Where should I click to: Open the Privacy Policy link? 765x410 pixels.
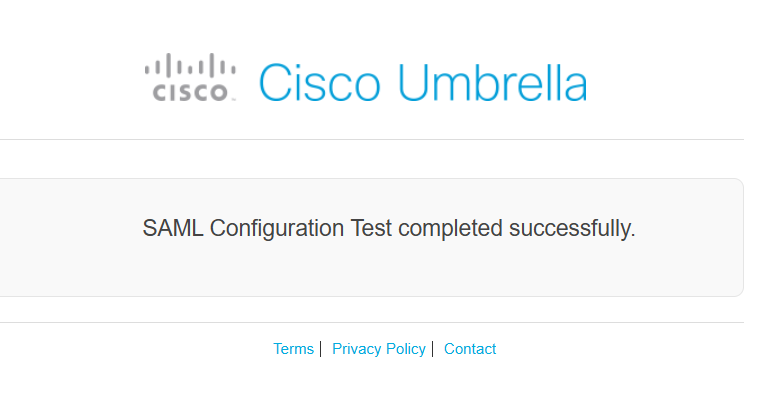(x=379, y=349)
